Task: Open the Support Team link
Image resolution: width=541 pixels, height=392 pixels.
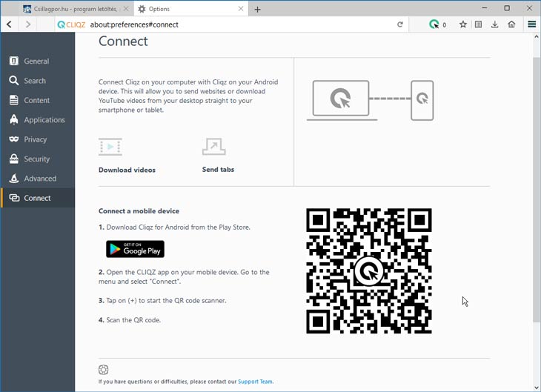Action: (x=255, y=382)
